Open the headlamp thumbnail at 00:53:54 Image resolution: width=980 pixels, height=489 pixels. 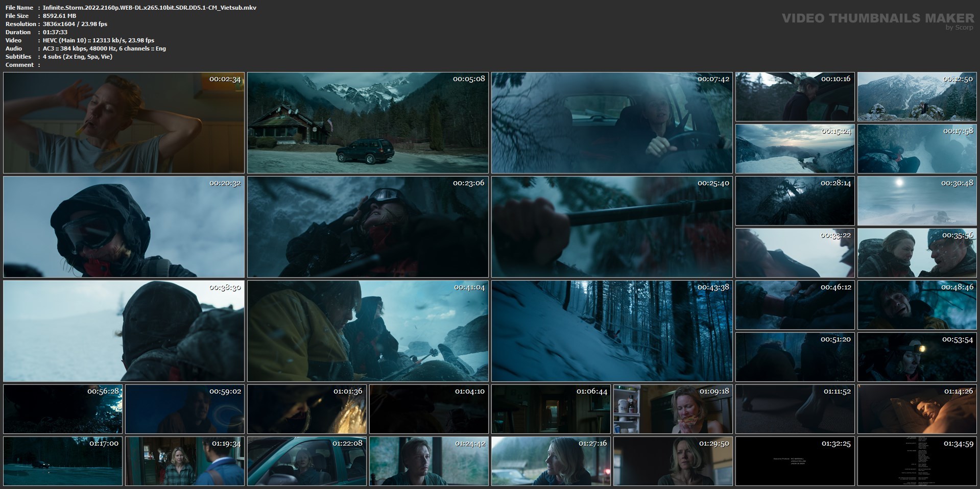click(917, 357)
